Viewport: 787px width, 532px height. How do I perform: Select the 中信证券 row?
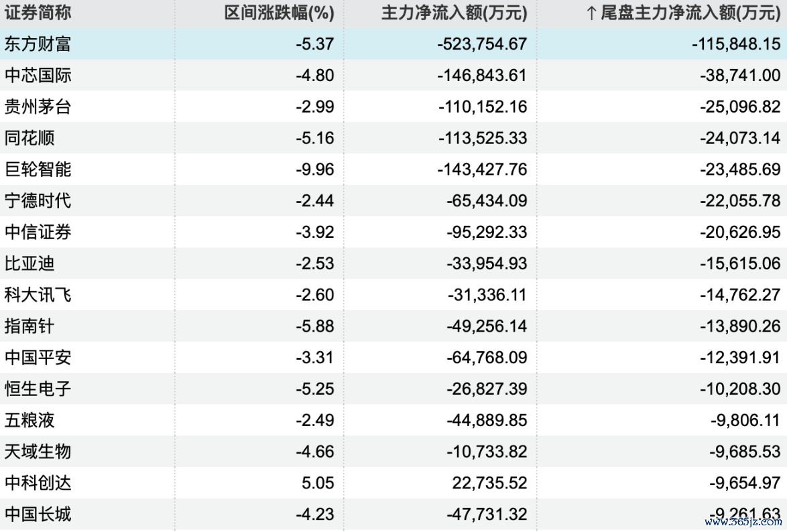(393, 232)
